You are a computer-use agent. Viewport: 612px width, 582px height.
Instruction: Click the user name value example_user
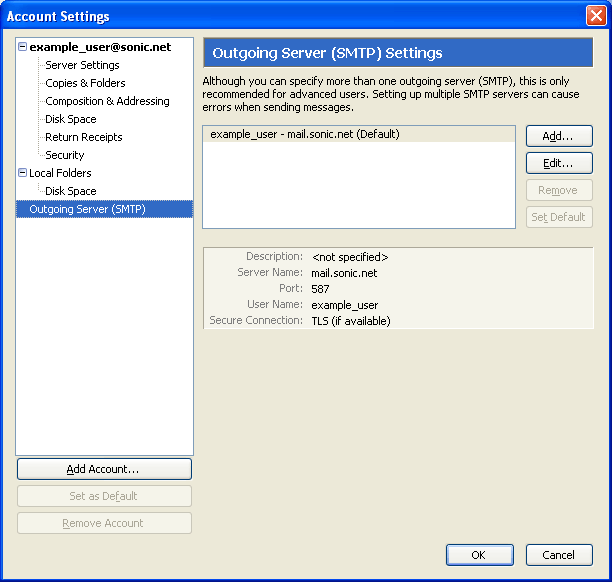coord(345,305)
